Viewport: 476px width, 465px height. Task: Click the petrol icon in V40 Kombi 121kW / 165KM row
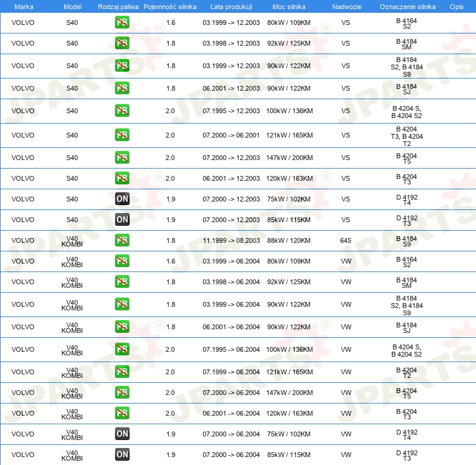point(122,372)
